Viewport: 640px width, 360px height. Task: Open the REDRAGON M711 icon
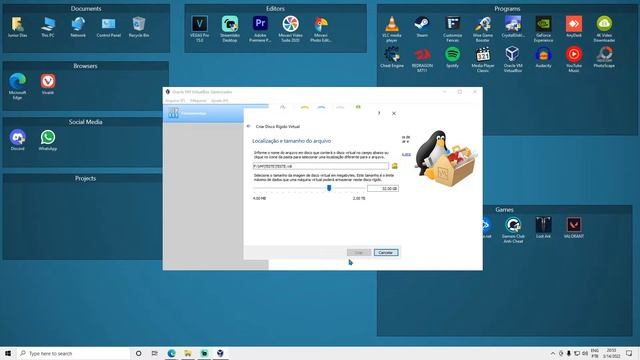(422, 59)
